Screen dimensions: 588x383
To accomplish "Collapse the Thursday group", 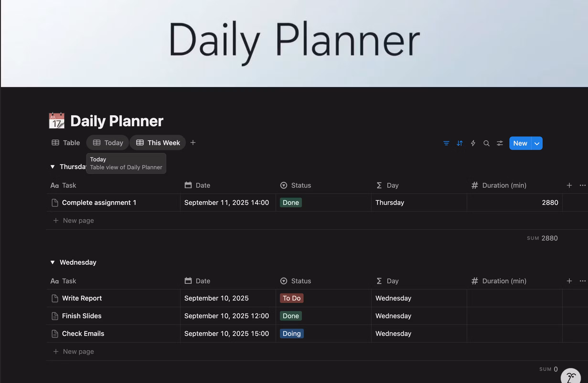I will pyautogui.click(x=52, y=167).
